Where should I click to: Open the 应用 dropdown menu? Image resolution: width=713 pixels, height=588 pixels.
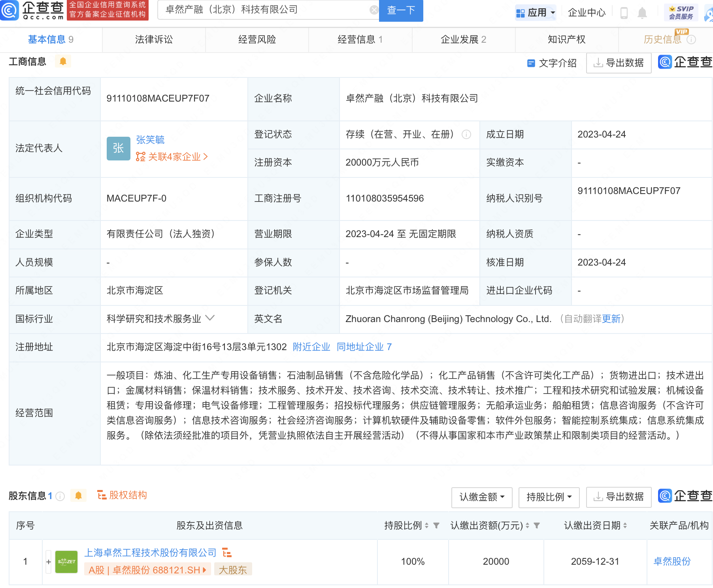pos(536,13)
